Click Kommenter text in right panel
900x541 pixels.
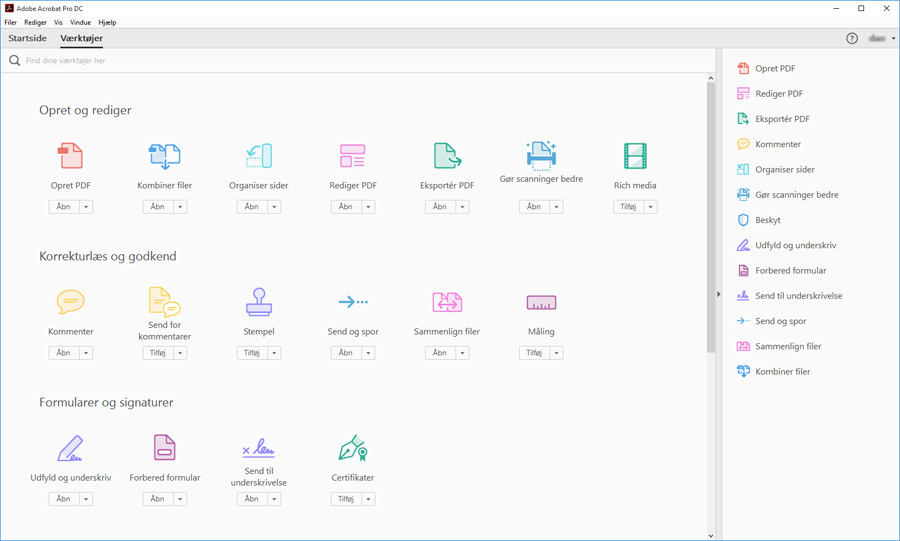778,144
